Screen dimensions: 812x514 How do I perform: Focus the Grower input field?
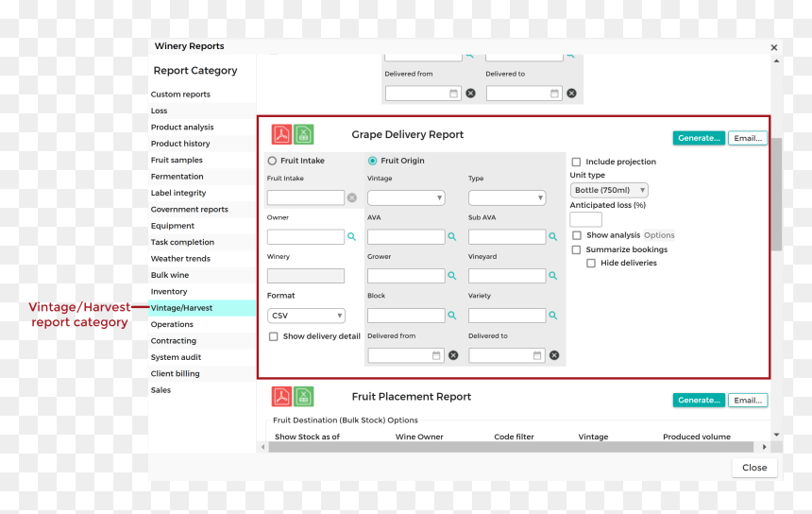coord(406,276)
